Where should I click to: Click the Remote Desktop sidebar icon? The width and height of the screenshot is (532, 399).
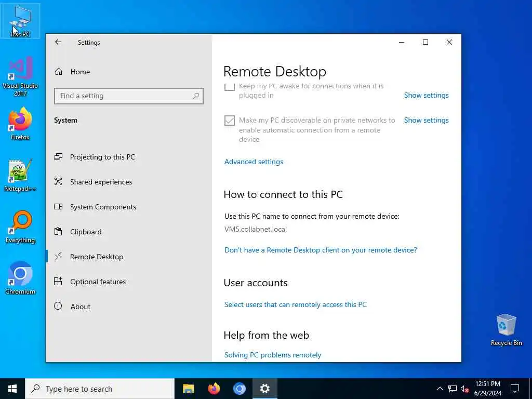(x=58, y=256)
